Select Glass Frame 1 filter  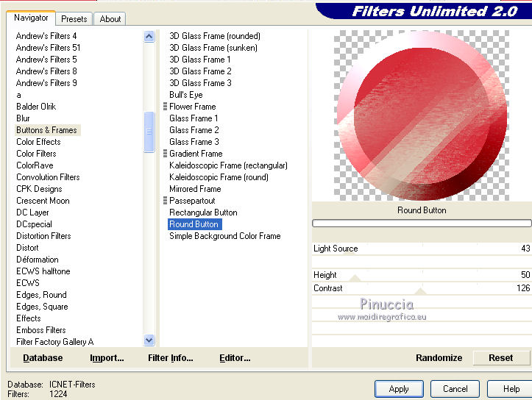coord(194,118)
